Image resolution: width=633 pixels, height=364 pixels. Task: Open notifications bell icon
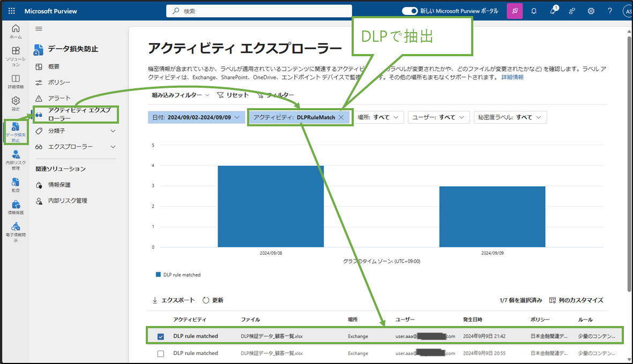coord(534,11)
